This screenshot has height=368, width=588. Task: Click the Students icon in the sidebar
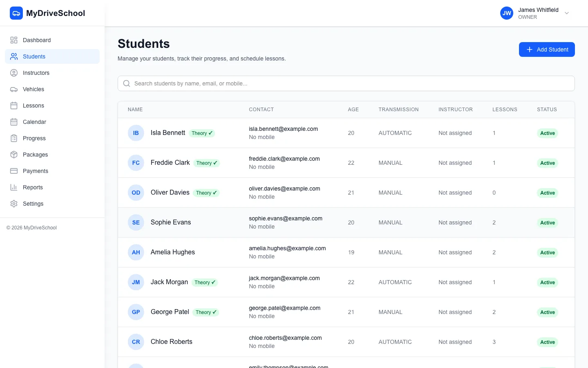(13, 56)
